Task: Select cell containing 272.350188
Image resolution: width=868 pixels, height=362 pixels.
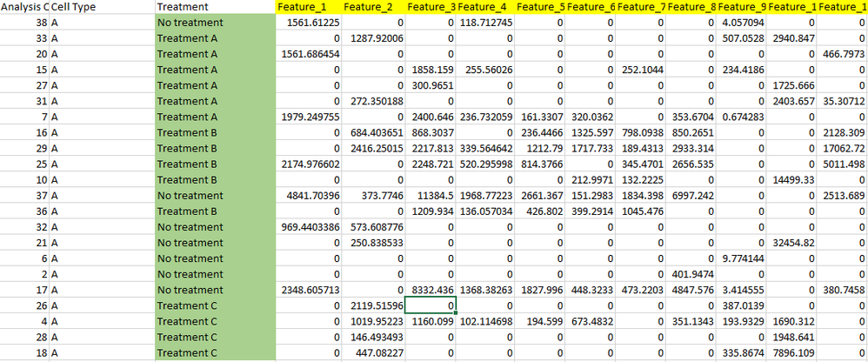Action: [373, 101]
